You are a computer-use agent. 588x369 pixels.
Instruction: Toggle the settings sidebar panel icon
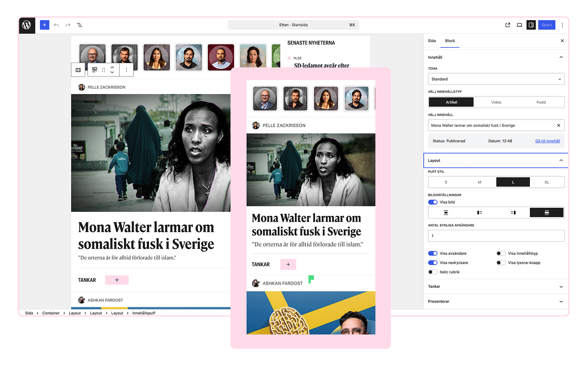[531, 25]
